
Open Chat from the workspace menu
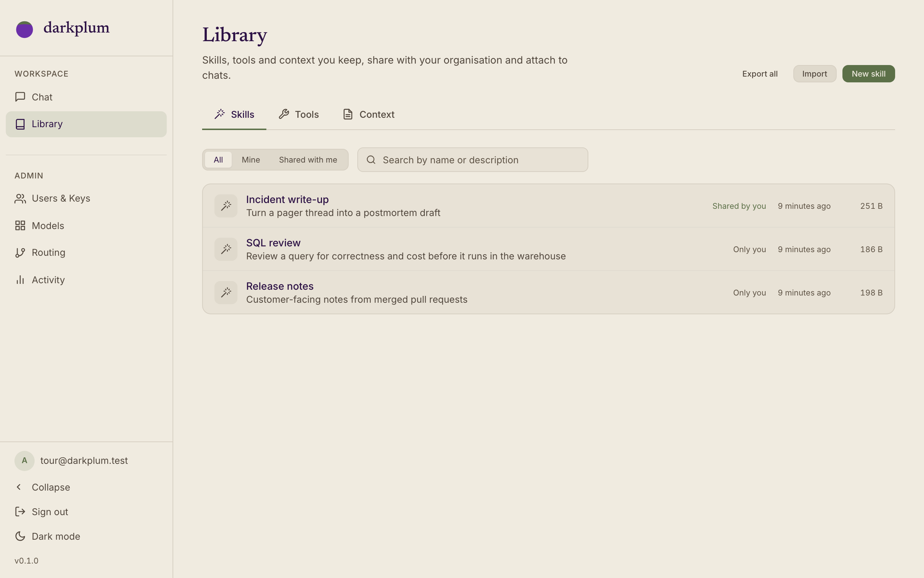point(86,97)
